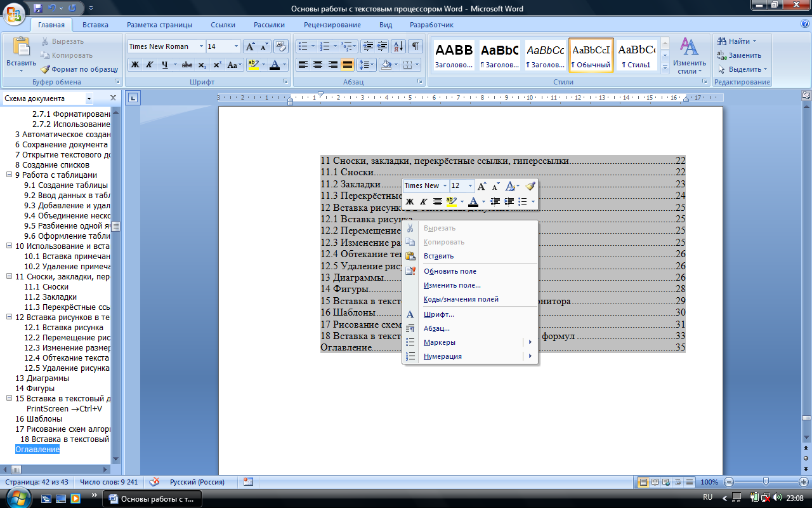812x508 pixels.
Task: Choose 'Изменить поле...' from context menu
Action: click(x=470, y=285)
